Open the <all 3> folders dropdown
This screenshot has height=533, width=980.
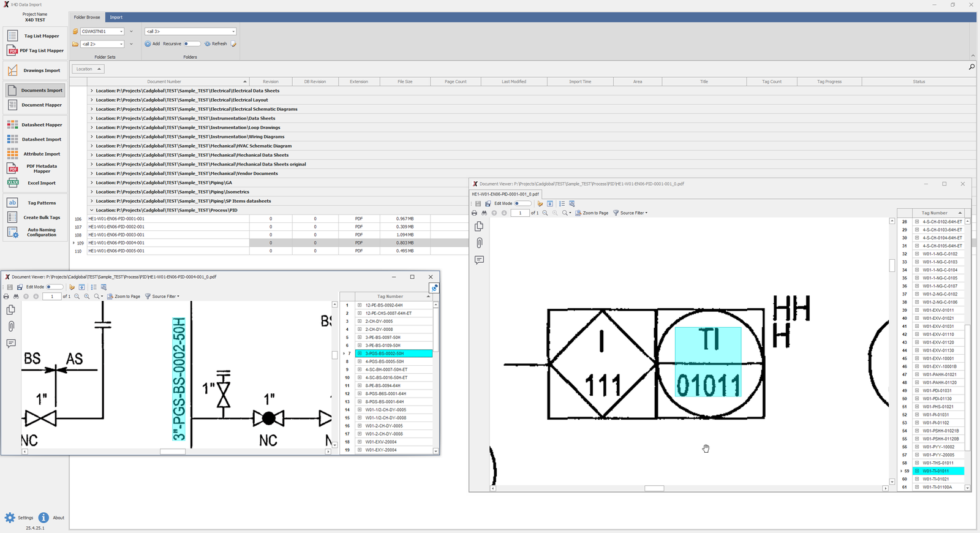(233, 31)
